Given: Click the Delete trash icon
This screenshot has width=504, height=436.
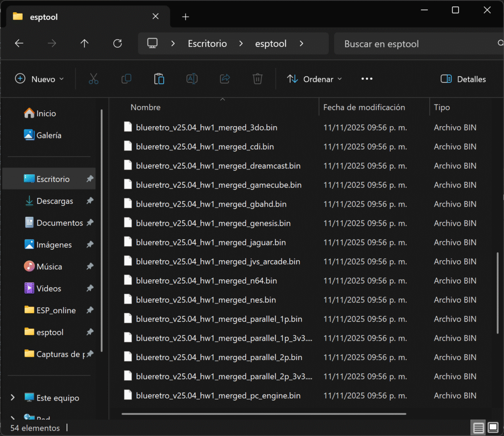Looking at the screenshot, I should pyautogui.click(x=257, y=79).
